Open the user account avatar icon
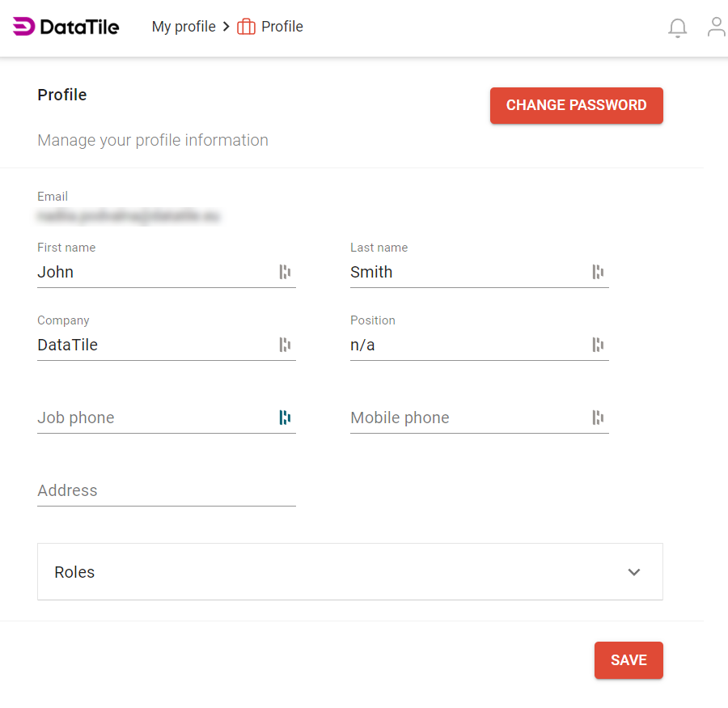Image resolution: width=728 pixels, height=708 pixels. click(x=716, y=27)
